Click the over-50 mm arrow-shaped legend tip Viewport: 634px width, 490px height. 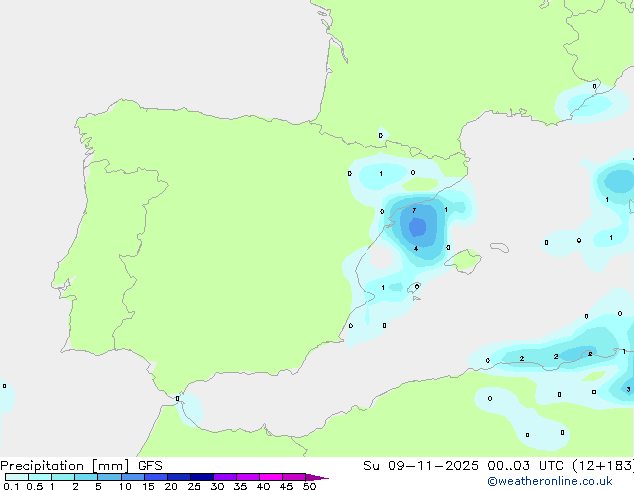(317, 477)
